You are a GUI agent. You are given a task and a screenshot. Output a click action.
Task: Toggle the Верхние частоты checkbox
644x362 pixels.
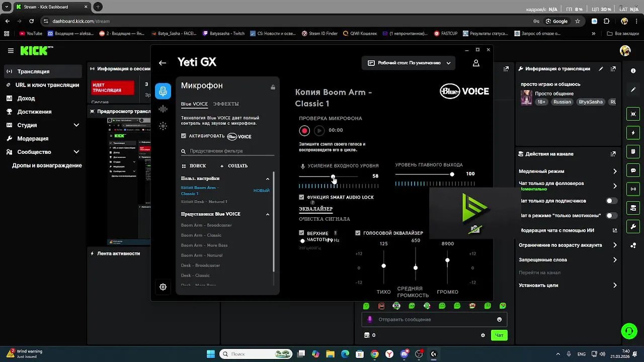point(301,233)
